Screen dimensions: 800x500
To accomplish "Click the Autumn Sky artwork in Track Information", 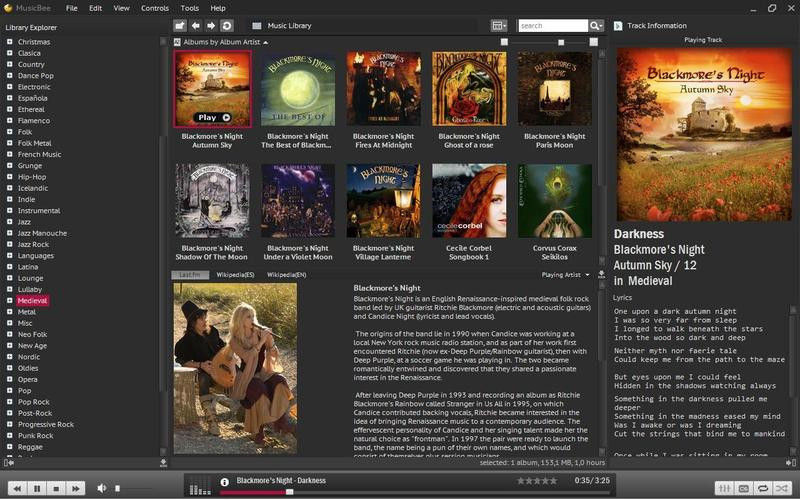I will (704, 135).
